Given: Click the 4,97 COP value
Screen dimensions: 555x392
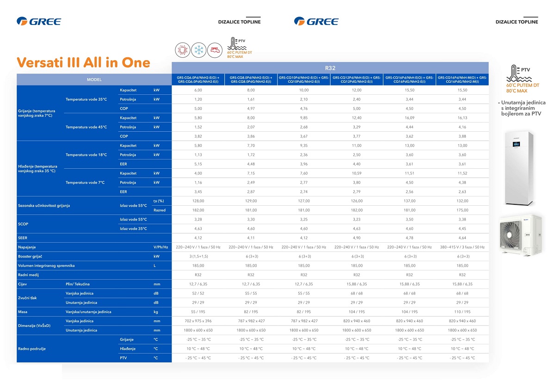Looking at the screenshot, I should click(x=251, y=109).
